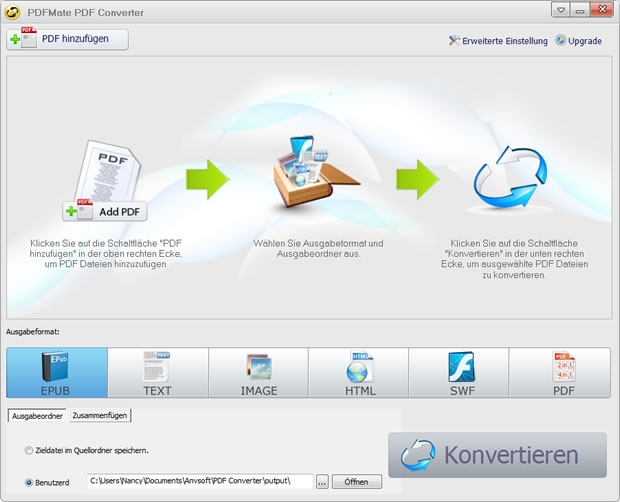Select TEXT output format
The height and width of the screenshot is (502, 620).
point(157,373)
